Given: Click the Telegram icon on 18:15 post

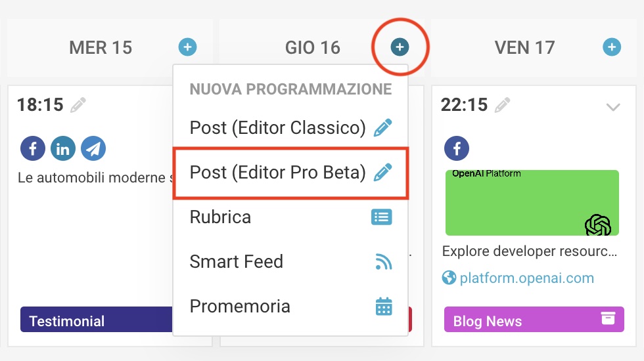Looking at the screenshot, I should click(93, 148).
